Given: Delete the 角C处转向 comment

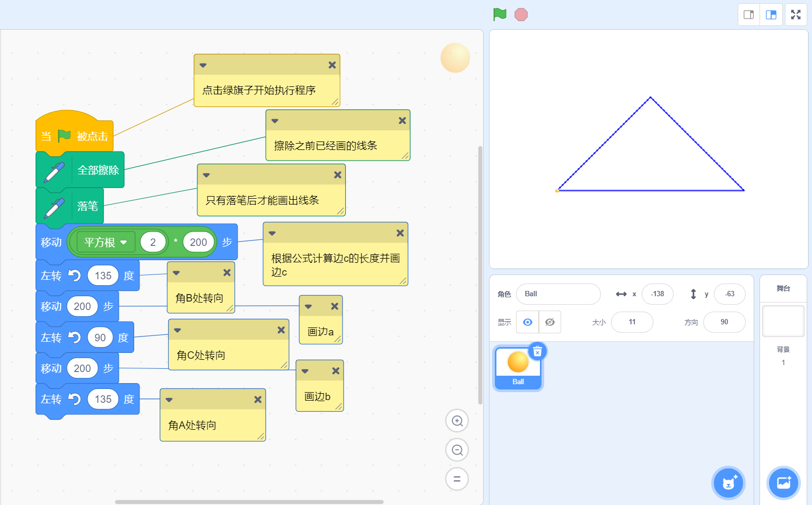Looking at the screenshot, I should tap(281, 330).
